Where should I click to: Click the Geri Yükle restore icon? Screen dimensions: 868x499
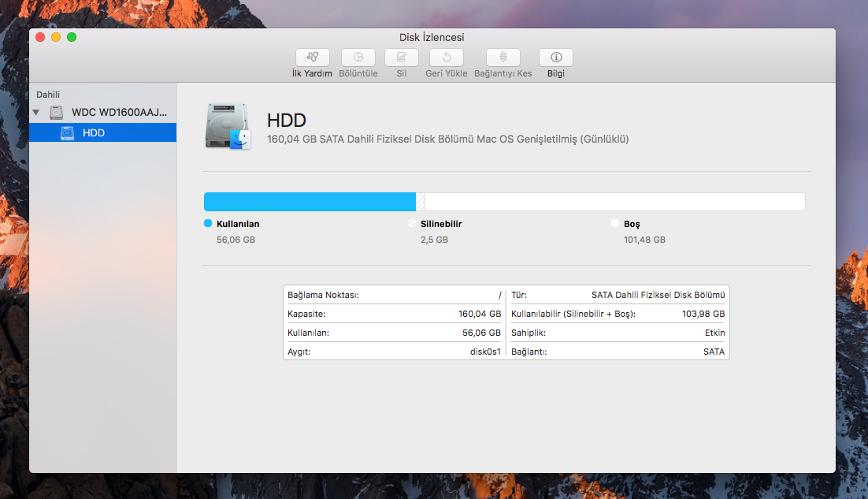point(446,58)
